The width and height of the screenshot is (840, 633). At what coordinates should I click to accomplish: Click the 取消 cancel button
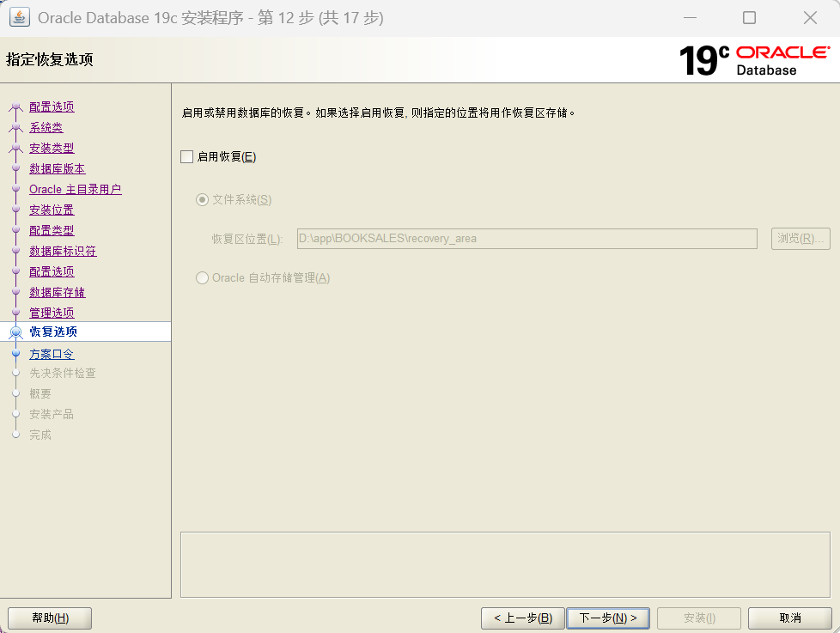coord(790,618)
